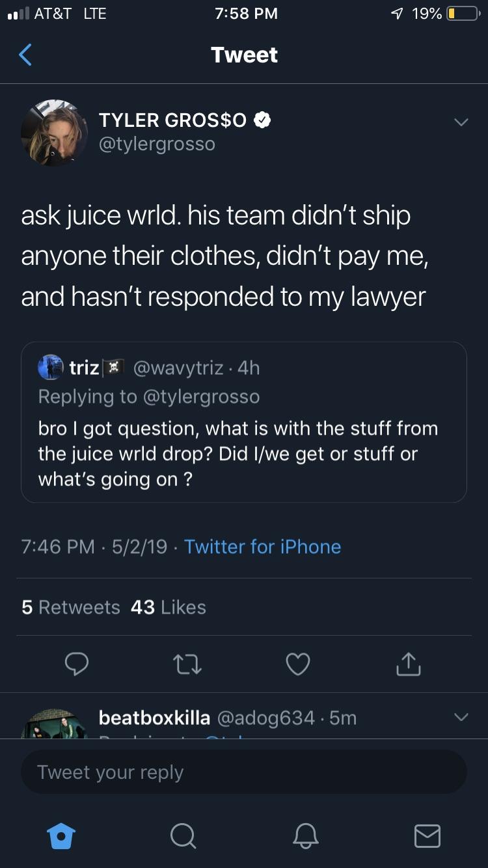Tap the heart like icon
This screenshot has height=868, width=488.
point(298,664)
